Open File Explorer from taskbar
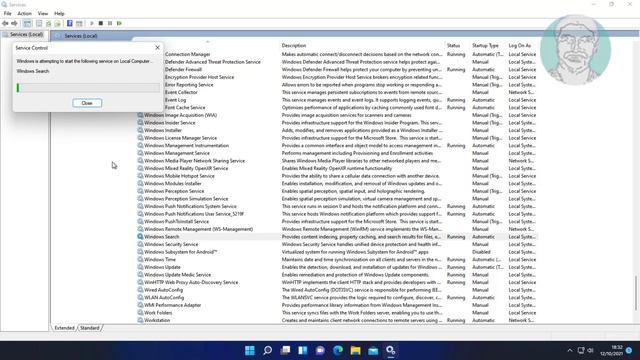 click(x=356, y=350)
